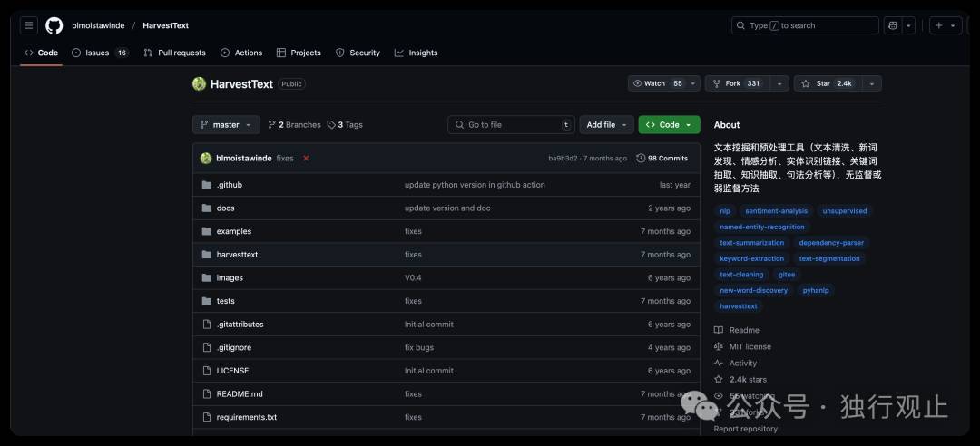Click the docs folder icon

click(207, 208)
